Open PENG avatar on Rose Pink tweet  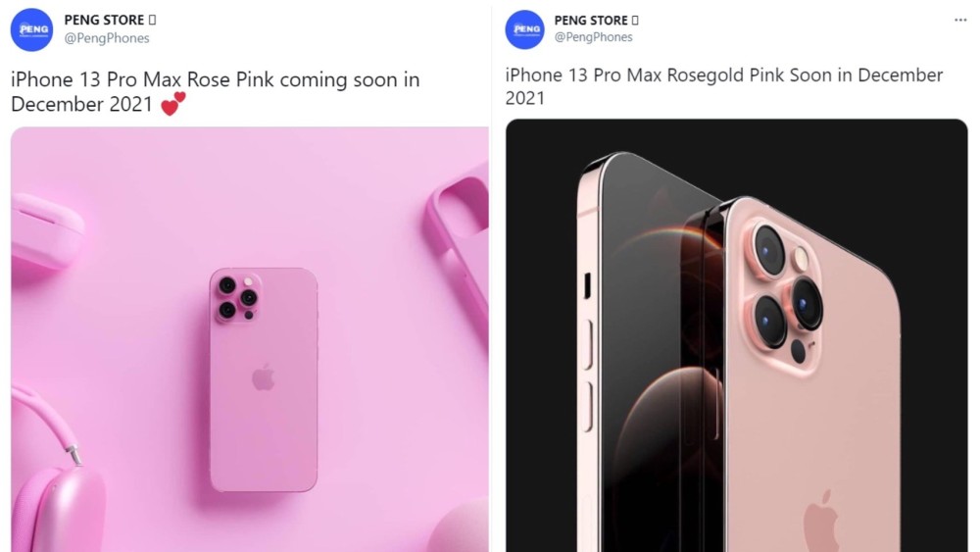32,29
